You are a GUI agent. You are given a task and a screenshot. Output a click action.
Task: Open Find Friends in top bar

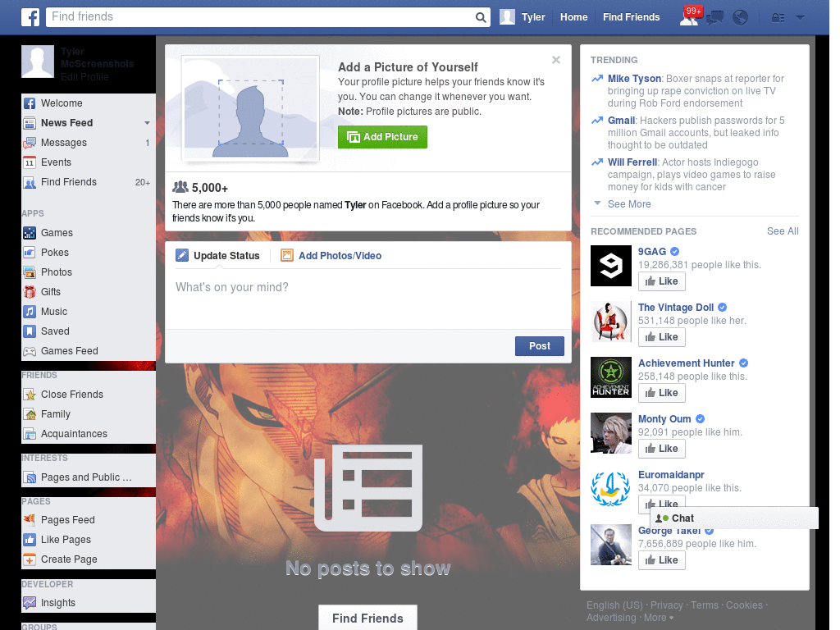coord(631,17)
